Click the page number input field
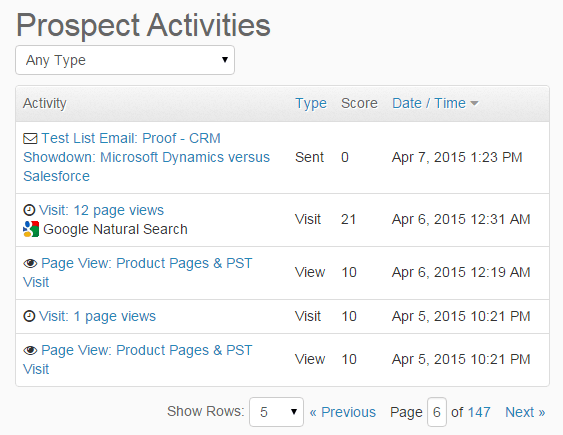The image size is (563, 435). coord(437,412)
